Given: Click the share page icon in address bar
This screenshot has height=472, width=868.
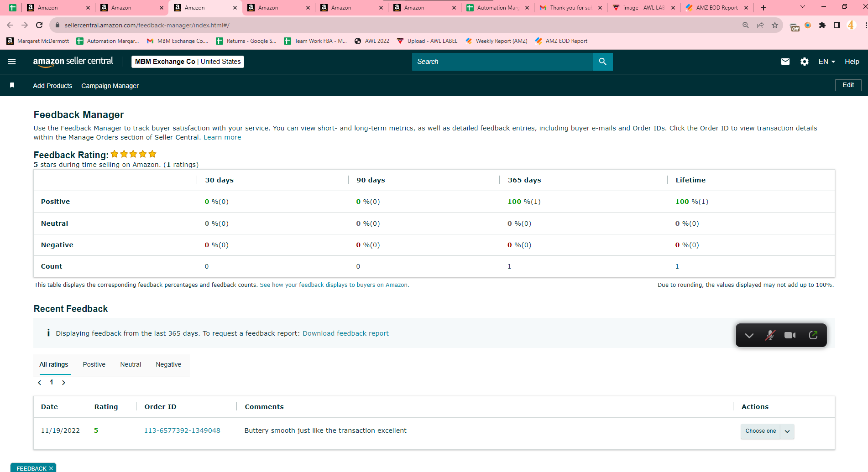Looking at the screenshot, I should tap(760, 25).
